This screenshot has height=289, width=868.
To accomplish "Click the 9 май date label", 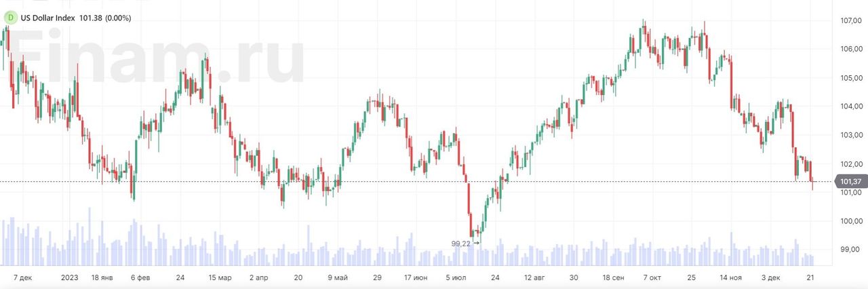I will click(x=338, y=278).
